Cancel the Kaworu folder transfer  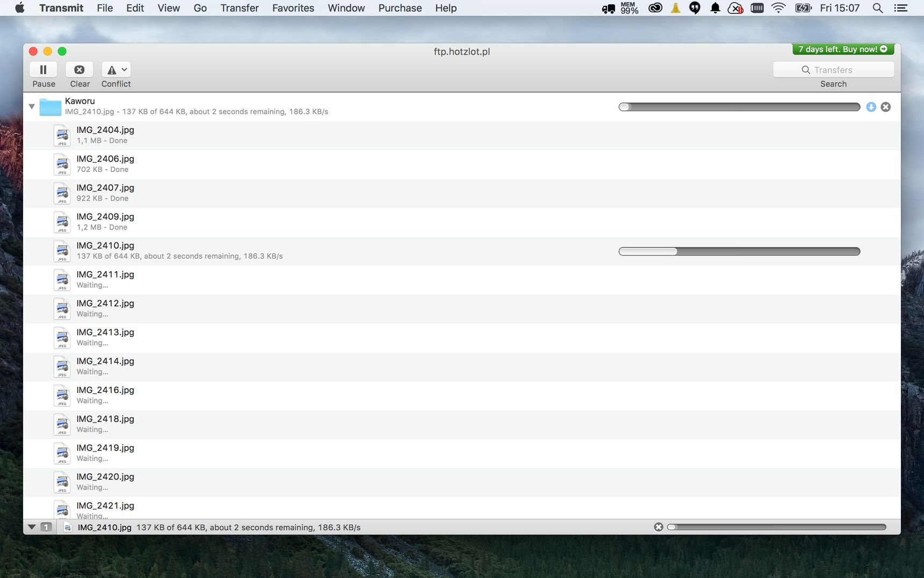886,107
